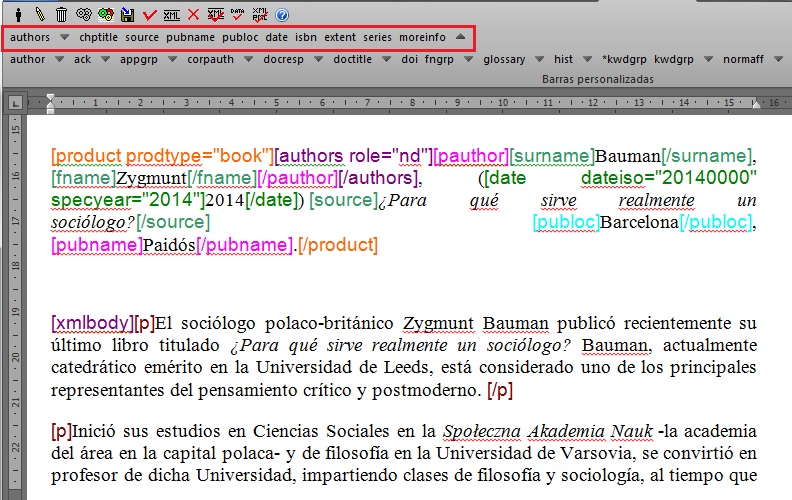792x500 pixels.
Task: Click the green gears automation icon
Action: pyautogui.click(x=106, y=15)
